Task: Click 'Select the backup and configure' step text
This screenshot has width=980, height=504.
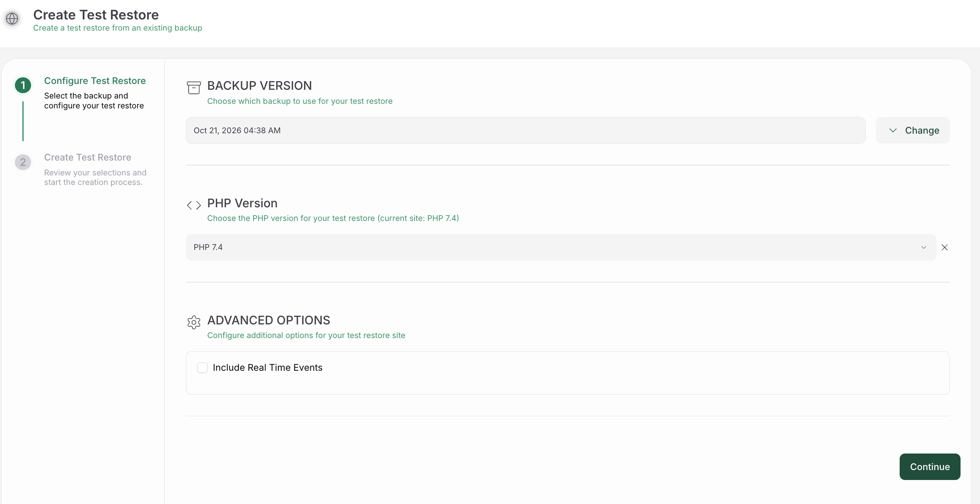Action: (x=94, y=101)
